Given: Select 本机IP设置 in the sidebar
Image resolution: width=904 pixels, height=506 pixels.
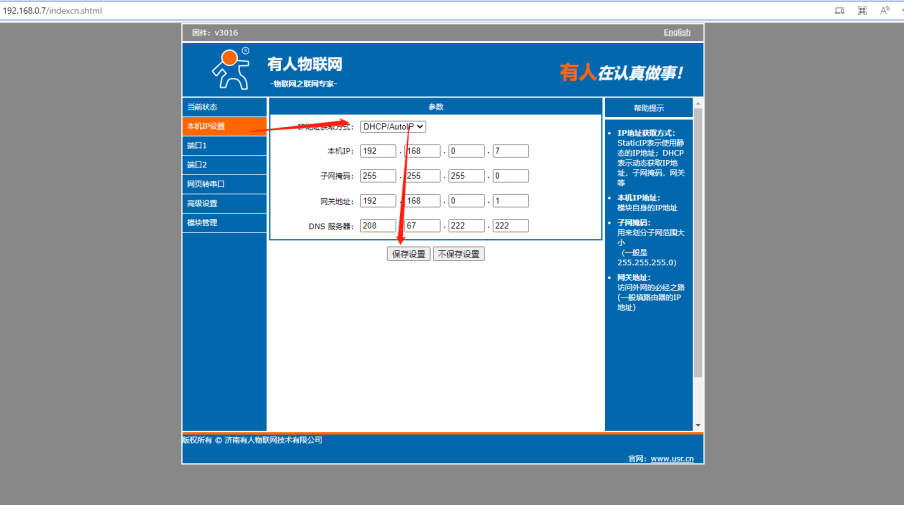Looking at the screenshot, I should pos(224,126).
